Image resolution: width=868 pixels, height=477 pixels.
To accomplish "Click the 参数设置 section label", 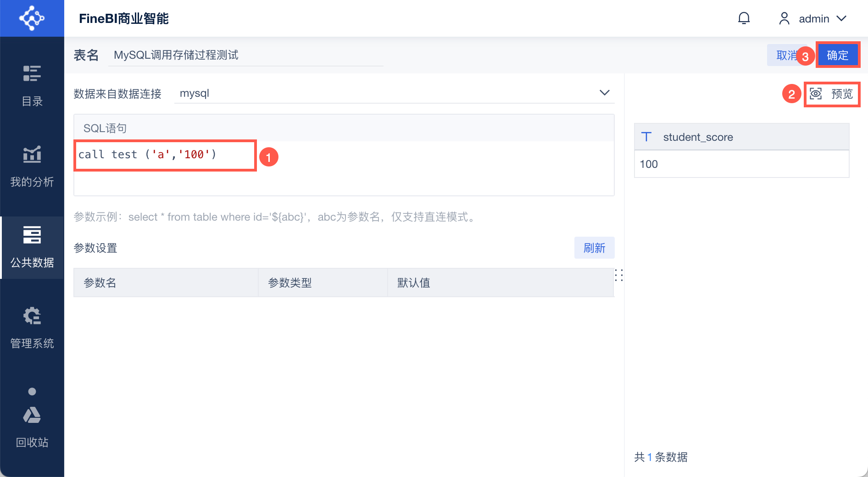I will [x=95, y=248].
